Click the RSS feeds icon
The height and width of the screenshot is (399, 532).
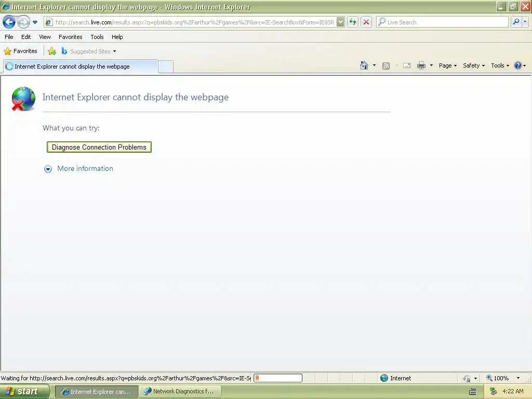tap(386, 66)
